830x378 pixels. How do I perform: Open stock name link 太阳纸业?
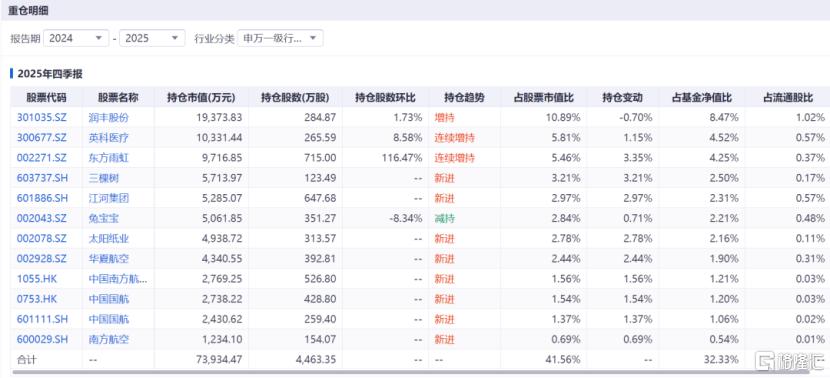tap(109, 238)
